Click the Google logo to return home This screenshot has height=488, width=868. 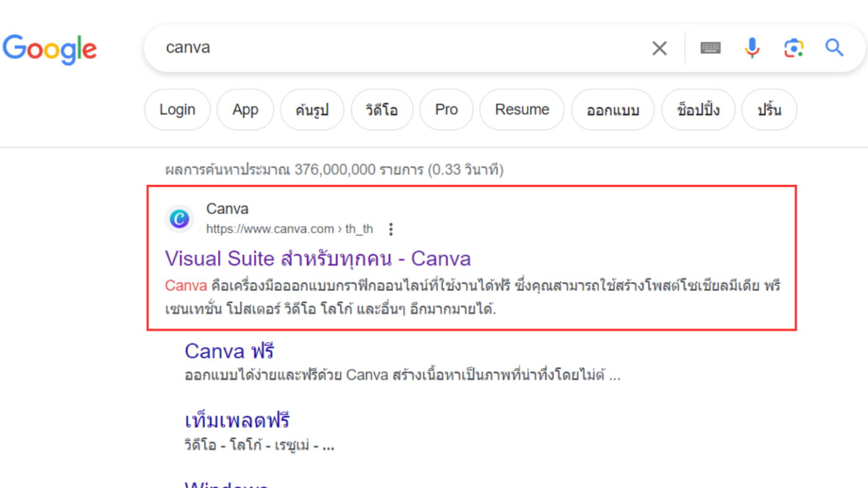pyautogui.click(x=50, y=49)
